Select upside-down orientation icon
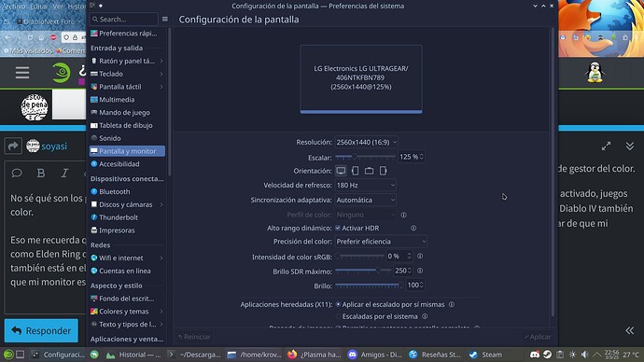The height and width of the screenshot is (362, 644). coord(369,171)
